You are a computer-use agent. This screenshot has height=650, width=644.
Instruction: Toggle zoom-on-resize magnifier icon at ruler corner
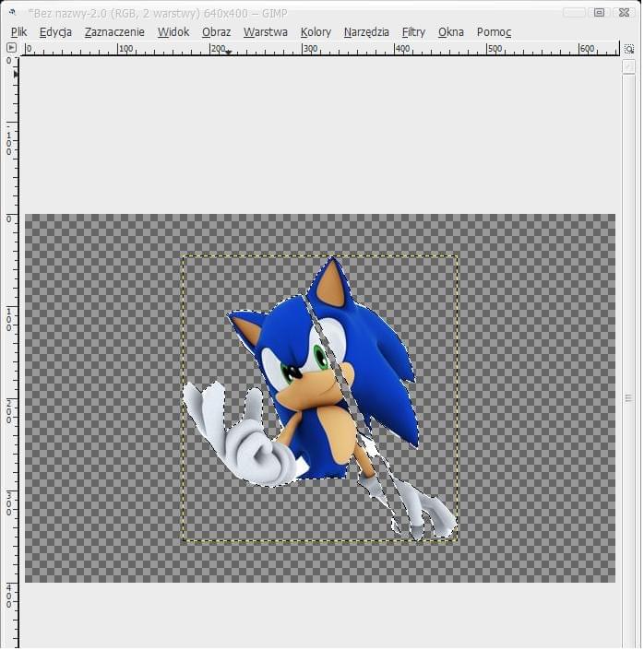[629, 48]
